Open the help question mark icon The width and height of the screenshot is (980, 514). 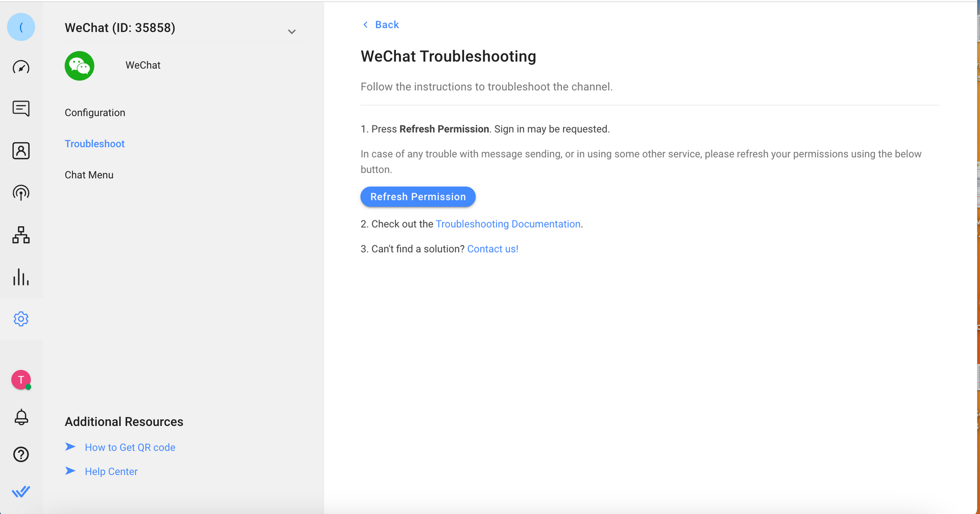(21, 454)
